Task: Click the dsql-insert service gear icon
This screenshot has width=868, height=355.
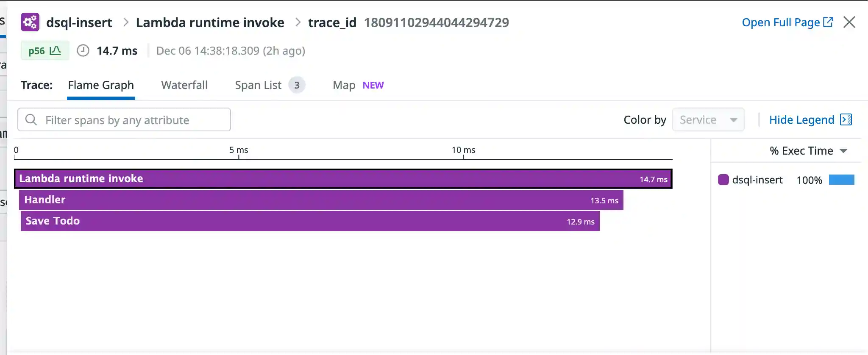Action: 30,22
